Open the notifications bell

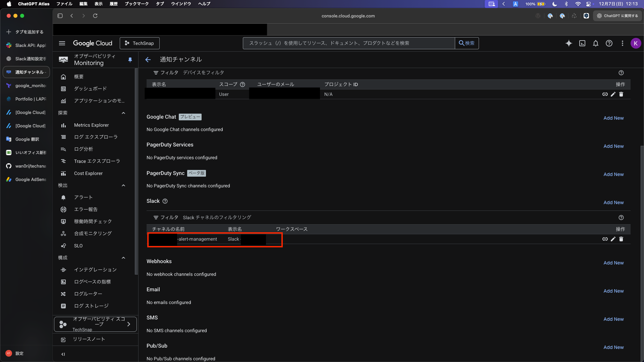point(595,43)
